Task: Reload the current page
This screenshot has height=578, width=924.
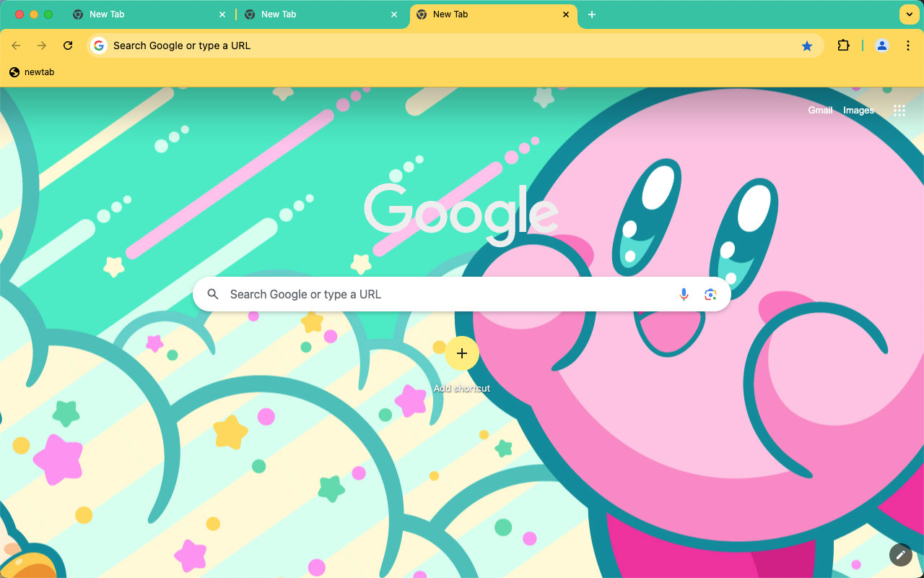Action: (68, 46)
